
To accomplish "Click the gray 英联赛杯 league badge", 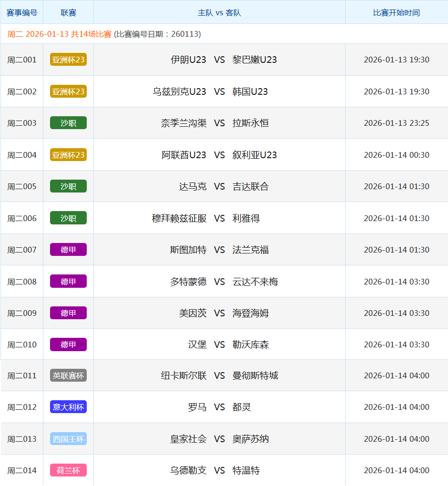I will 68,375.
